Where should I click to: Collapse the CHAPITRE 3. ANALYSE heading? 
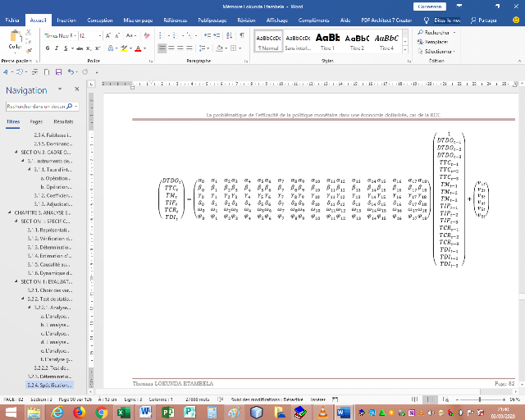coord(8,212)
